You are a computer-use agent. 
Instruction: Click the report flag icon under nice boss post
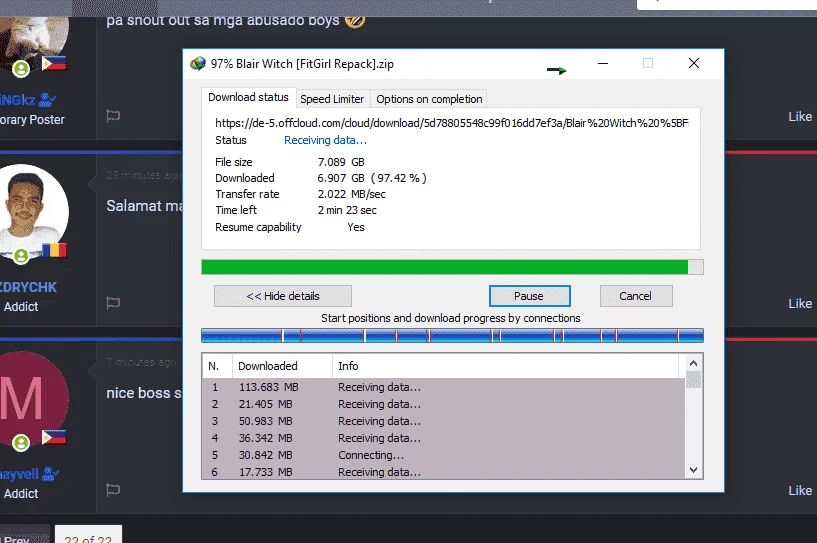pos(113,490)
